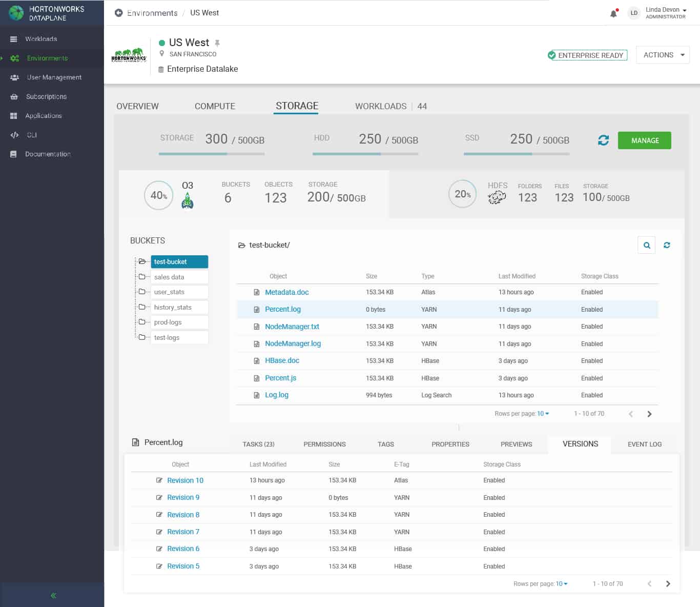Open the Metadata.doc object link
This screenshot has width=700, height=607.
(x=287, y=292)
